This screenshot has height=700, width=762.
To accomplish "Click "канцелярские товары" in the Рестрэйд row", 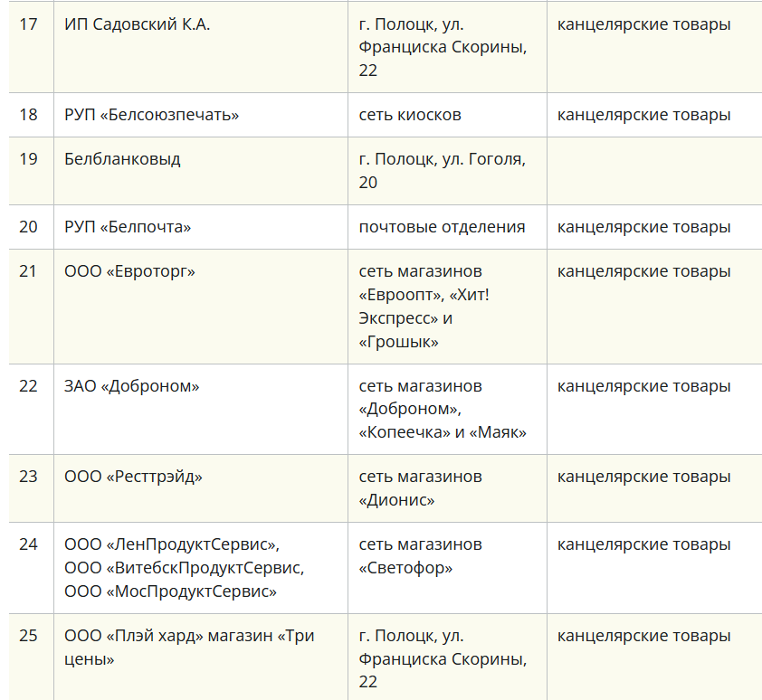I will pyautogui.click(x=644, y=477).
